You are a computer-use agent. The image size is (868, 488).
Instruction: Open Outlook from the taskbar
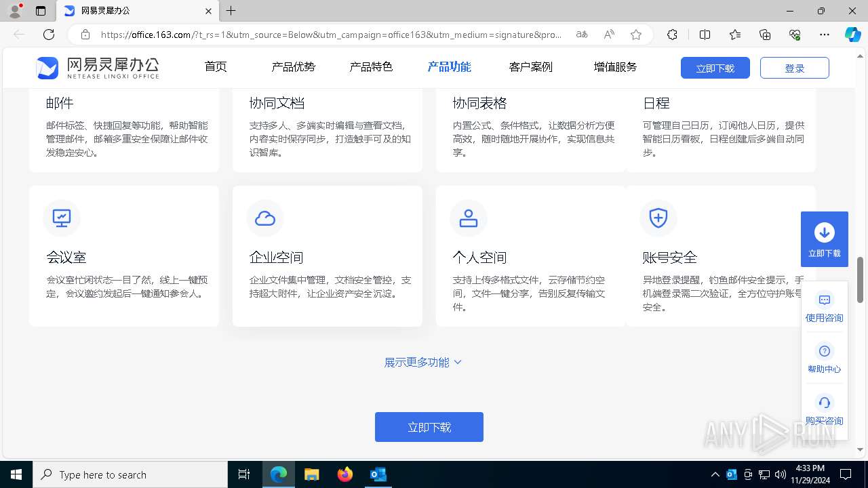(x=378, y=474)
